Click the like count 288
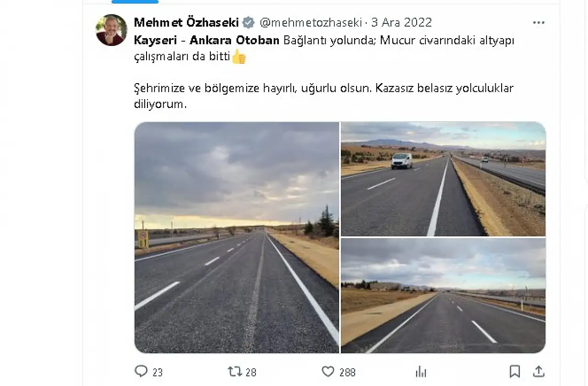Viewport: 588px width, 386px height. tap(347, 372)
